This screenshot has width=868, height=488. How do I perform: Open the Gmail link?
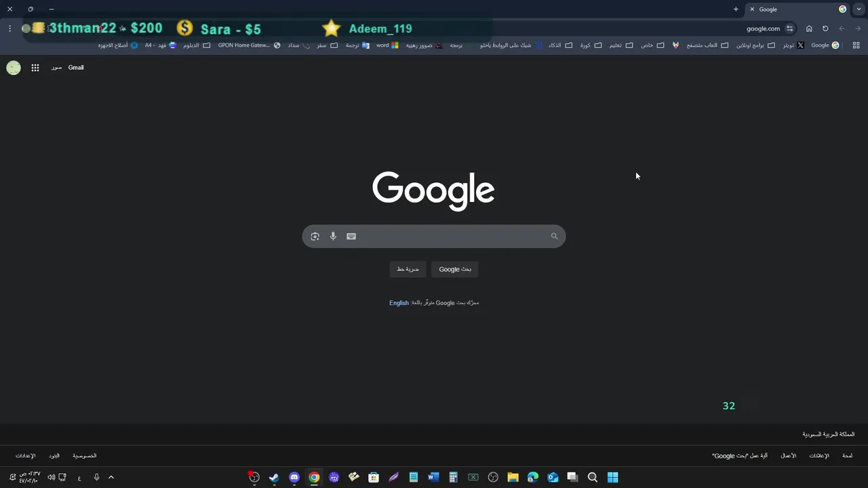pyautogui.click(x=76, y=68)
